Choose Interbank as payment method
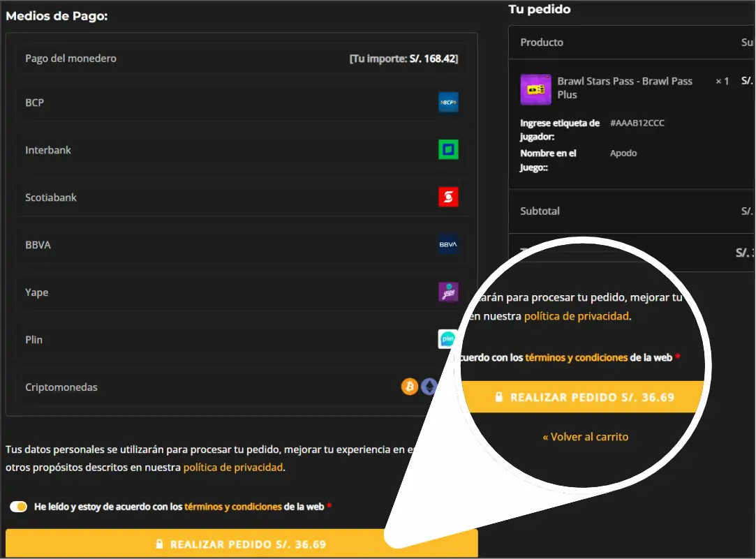Screen dimensions: 756x559 (242, 150)
